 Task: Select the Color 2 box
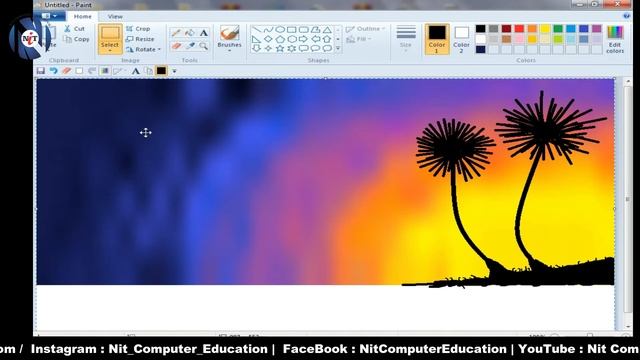[x=462, y=39]
